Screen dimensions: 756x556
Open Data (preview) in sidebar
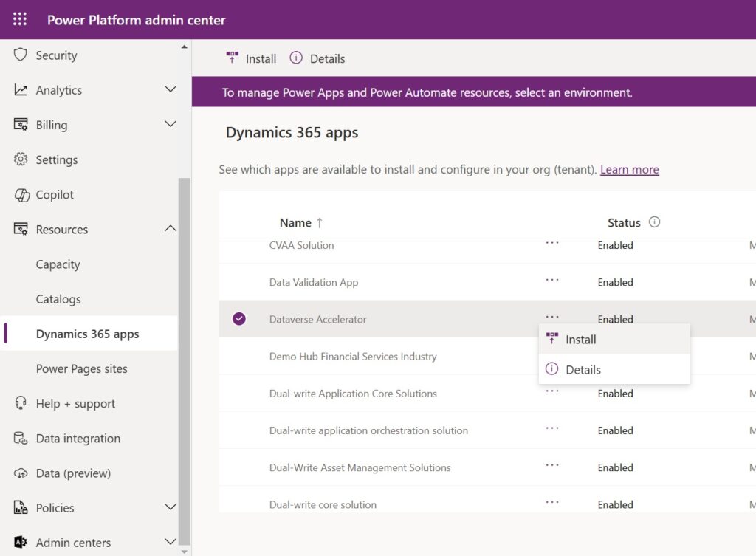(73, 473)
